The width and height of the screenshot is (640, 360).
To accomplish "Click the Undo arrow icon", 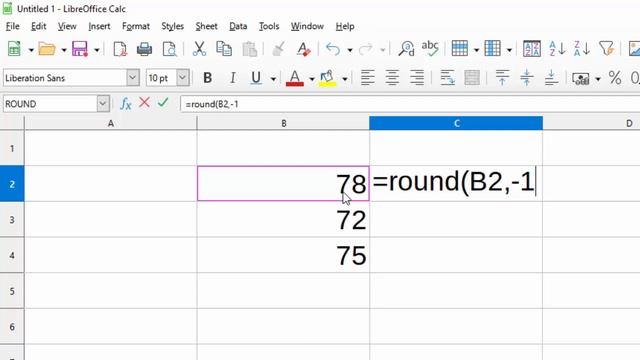I will point(333,49).
